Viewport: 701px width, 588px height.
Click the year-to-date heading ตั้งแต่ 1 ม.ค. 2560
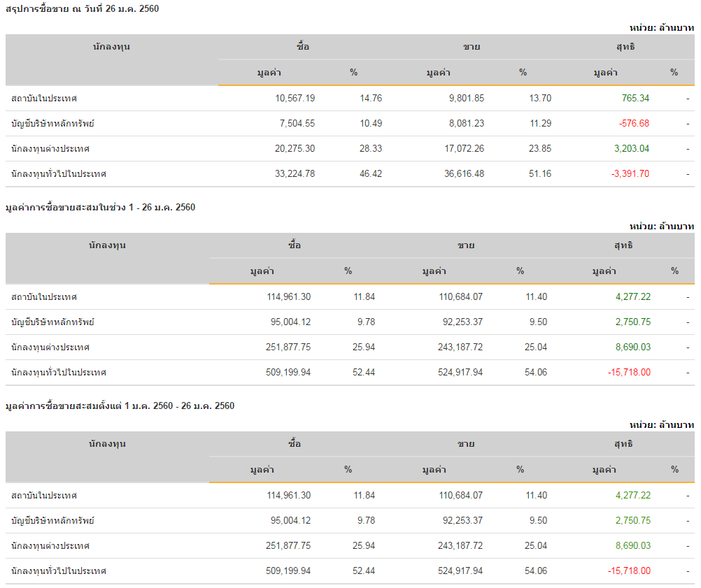pyautogui.click(x=120, y=406)
